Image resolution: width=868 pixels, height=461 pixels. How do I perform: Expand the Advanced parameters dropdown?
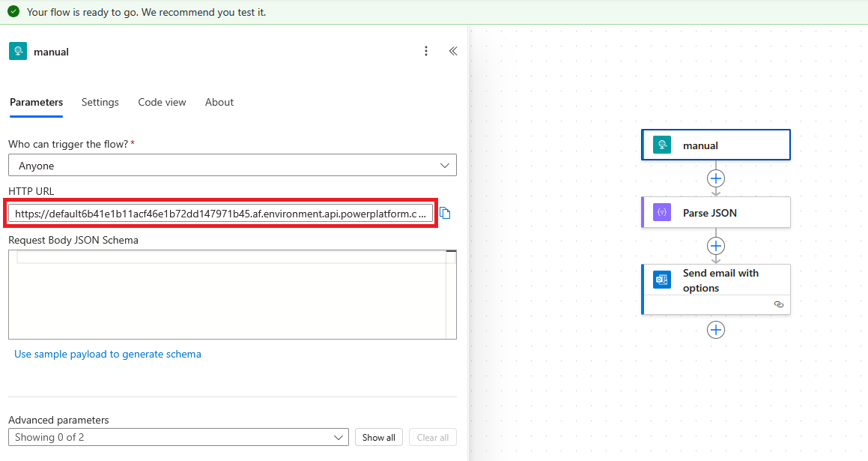(x=178, y=437)
